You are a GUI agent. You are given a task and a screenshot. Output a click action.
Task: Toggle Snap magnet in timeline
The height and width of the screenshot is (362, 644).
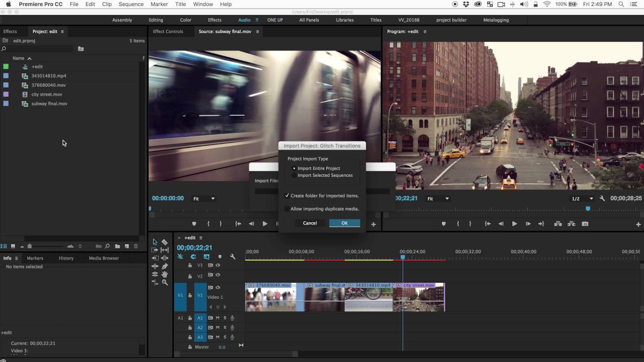[193, 256]
